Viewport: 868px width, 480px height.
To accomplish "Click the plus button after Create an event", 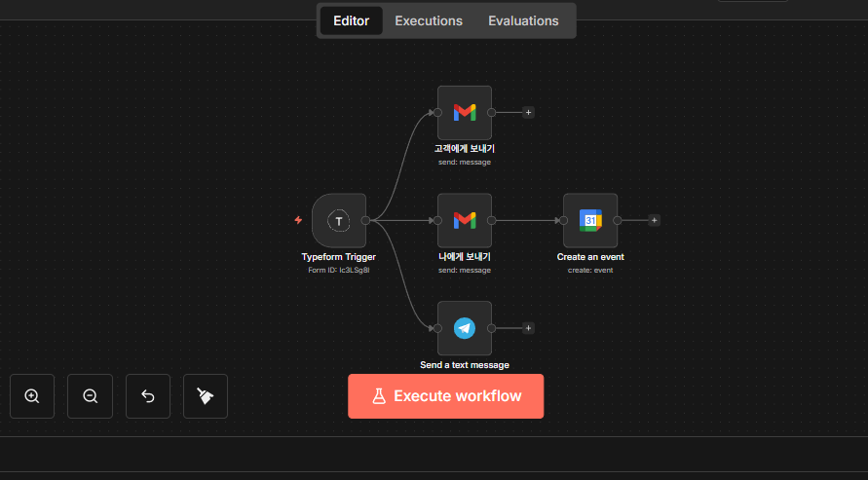I will [654, 220].
